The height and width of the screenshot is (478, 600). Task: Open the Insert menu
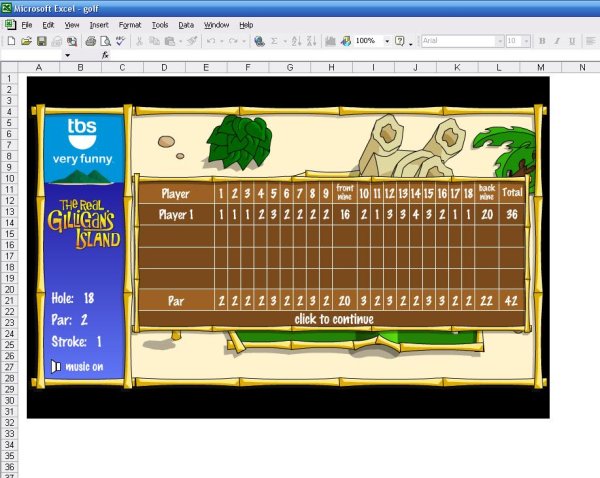[x=99, y=25]
